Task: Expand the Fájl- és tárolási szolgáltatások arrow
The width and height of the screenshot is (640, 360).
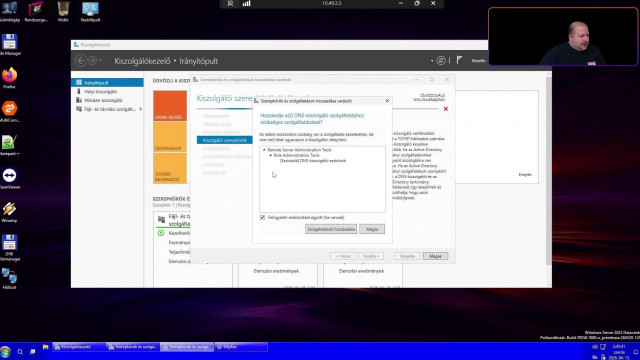Action: tap(140, 109)
